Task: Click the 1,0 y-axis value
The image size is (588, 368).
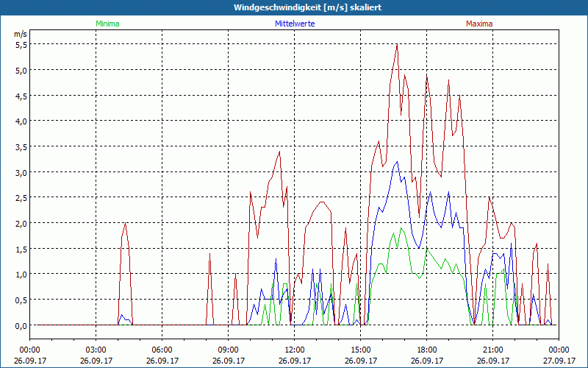Action: pos(21,274)
